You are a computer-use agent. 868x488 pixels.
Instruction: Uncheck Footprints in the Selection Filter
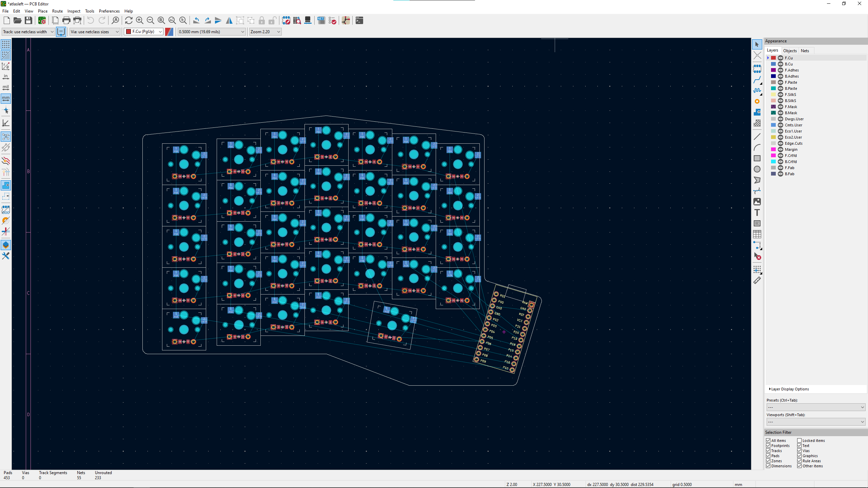click(x=768, y=445)
